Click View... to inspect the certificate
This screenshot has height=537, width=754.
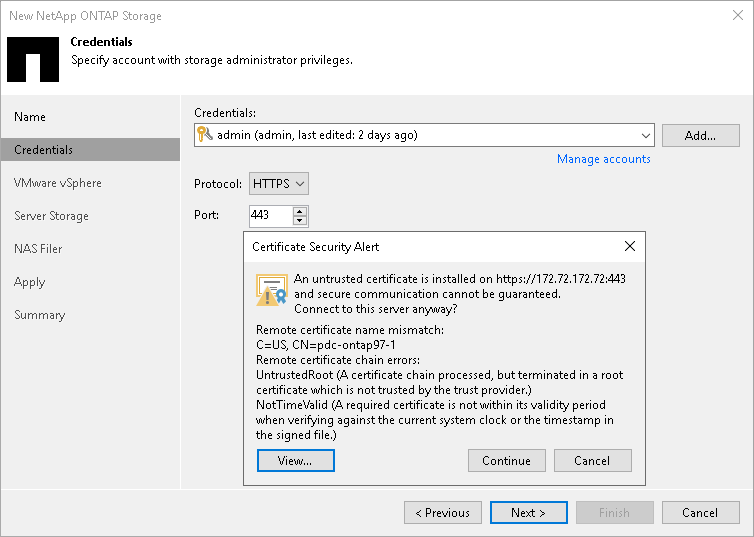tap(296, 461)
